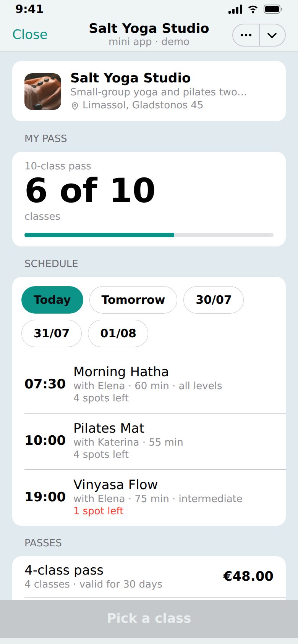The height and width of the screenshot is (644, 298).
Task: Expand the header chevron dropdown
Action: pos(272,35)
